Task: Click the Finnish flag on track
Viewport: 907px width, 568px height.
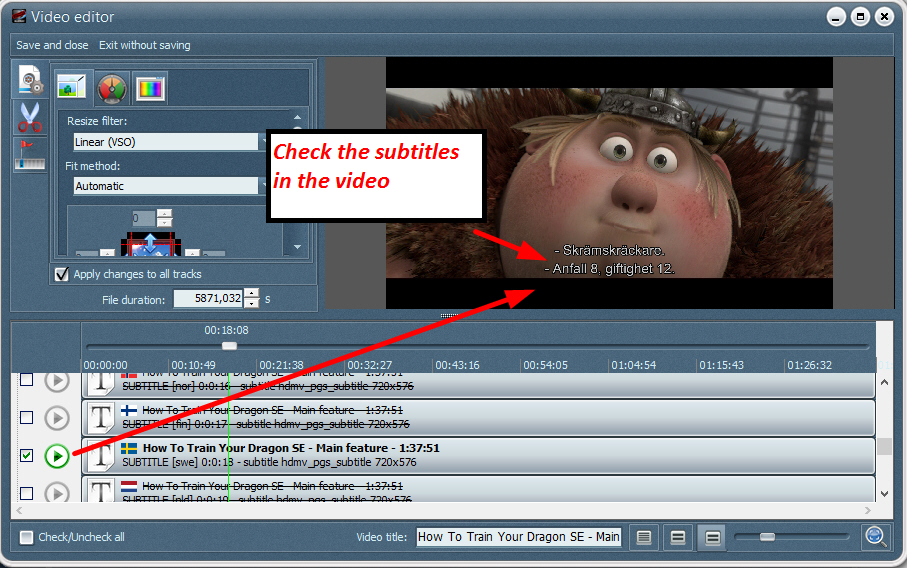Action: click(x=129, y=411)
